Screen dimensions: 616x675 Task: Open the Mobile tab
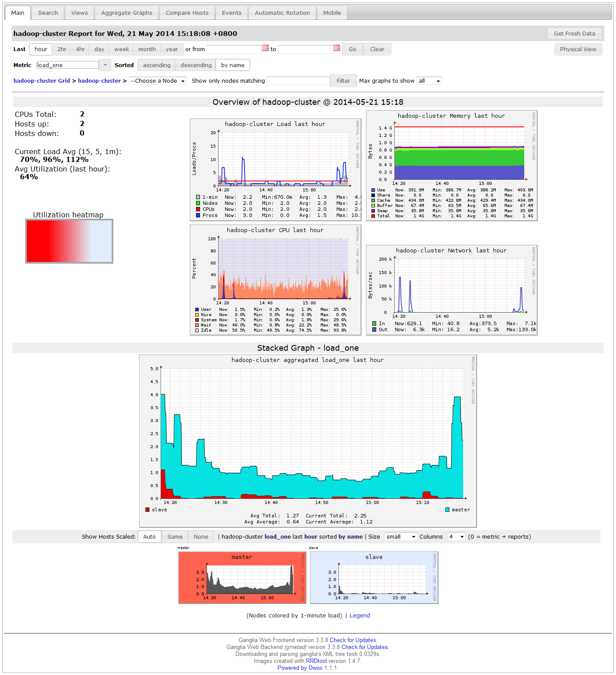tap(332, 13)
